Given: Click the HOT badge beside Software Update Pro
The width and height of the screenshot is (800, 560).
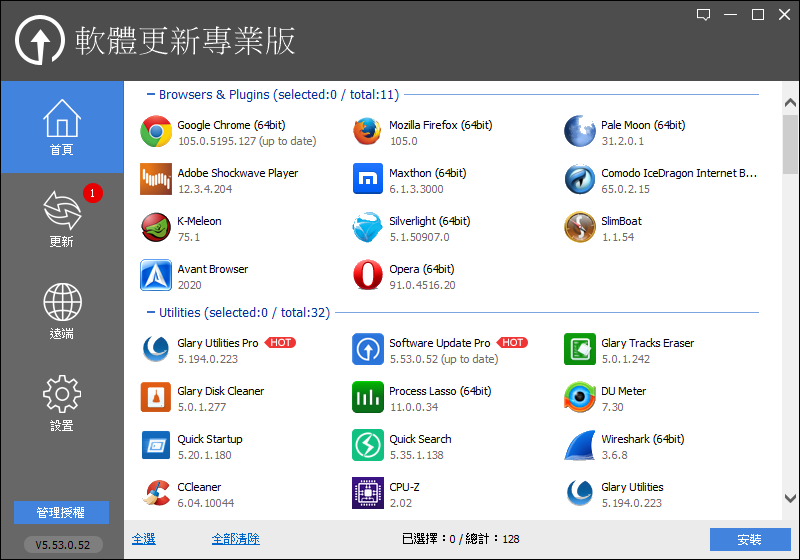Looking at the screenshot, I should pos(512,343).
